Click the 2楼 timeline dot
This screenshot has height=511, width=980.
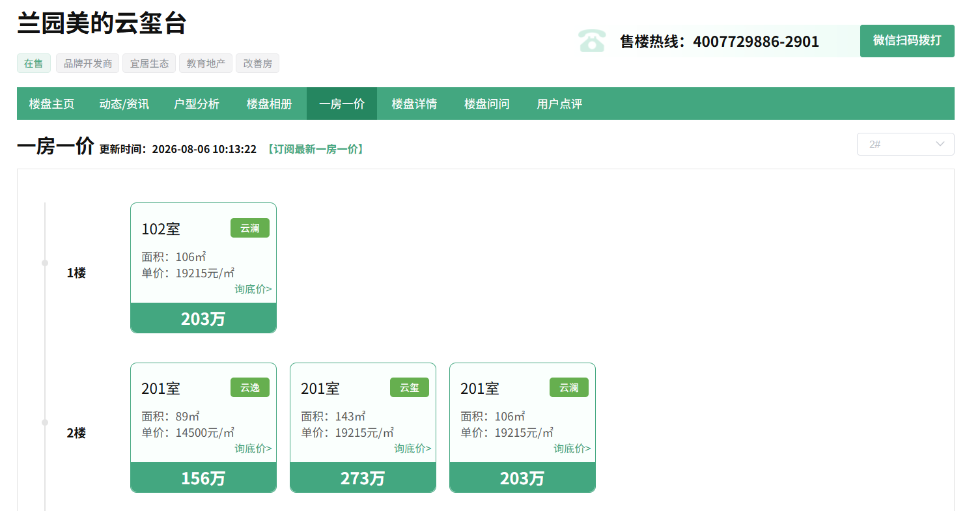click(45, 422)
